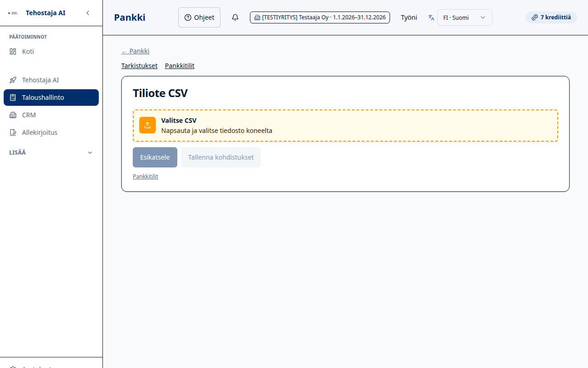
Task: Click the Ohjeet help button
Action: point(199,17)
